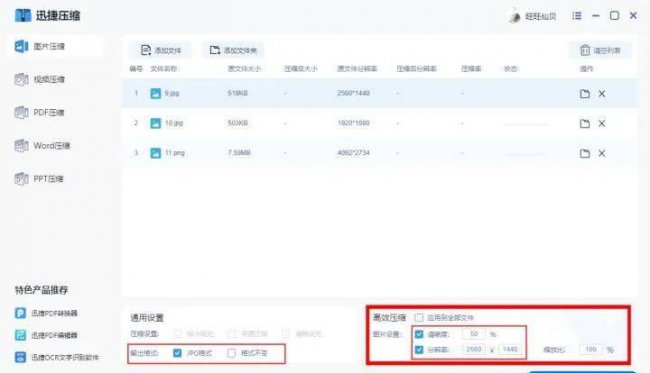Click the 清空列表 clear-list button
This screenshot has height=373, width=650.
click(x=600, y=50)
